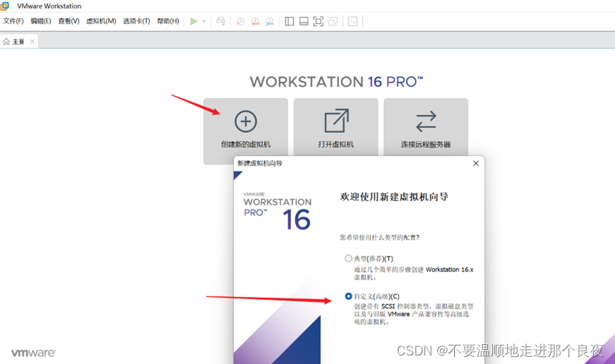Open the 选项卡(T) menu
The width and height of the screenshot is (615, 364).
point(137,21)
